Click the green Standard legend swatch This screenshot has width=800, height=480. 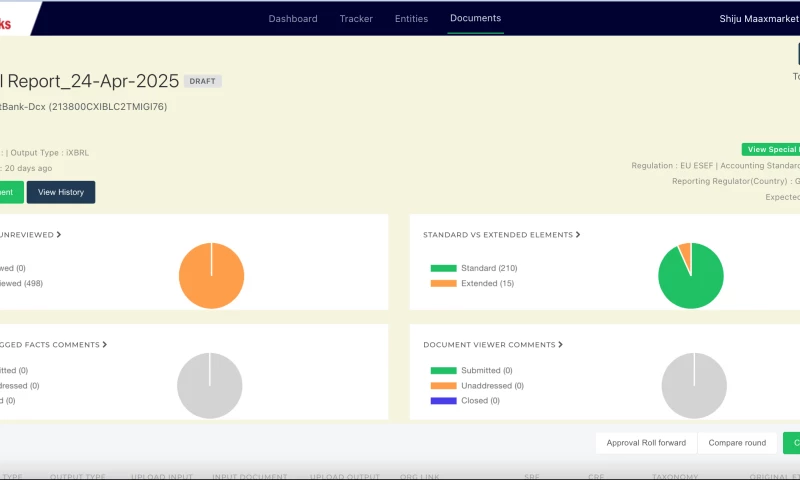click(x=443, y=268)
